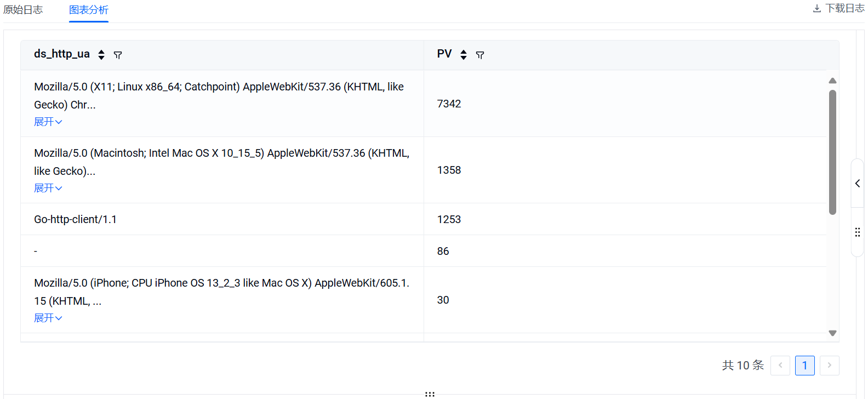This screenshot has width=868, height=399.
Task: Click the vertical drag handle dots on right
Action: [x=858, y=232]
